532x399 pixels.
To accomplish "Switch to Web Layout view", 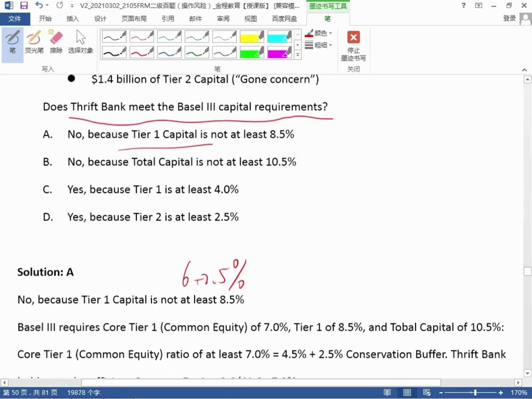I will (427, 392).
